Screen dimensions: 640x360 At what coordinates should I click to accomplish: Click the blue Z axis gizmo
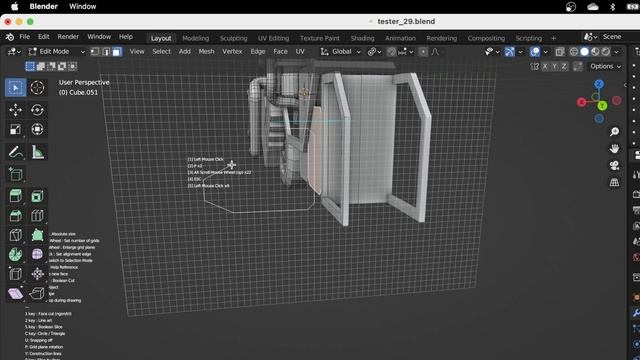pos(599,84)
